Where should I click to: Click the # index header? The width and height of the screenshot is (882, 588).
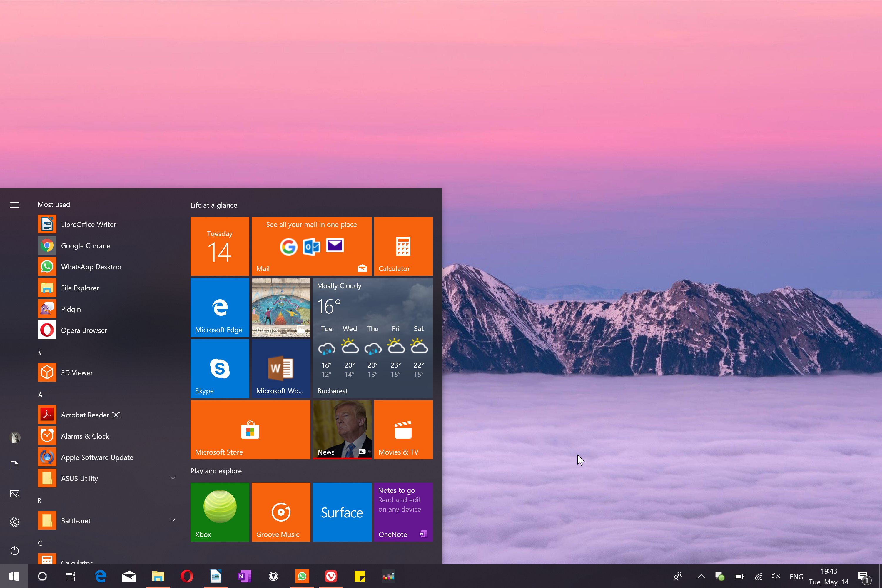40,353
